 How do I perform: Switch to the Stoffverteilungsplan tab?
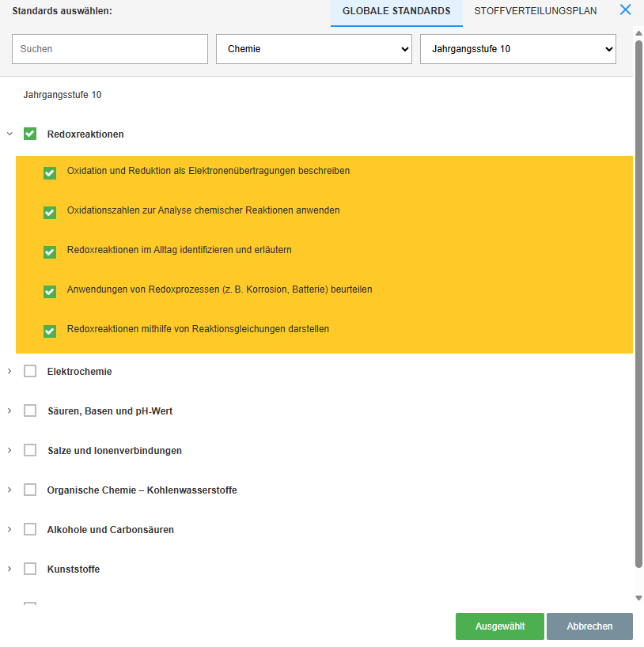536,11
